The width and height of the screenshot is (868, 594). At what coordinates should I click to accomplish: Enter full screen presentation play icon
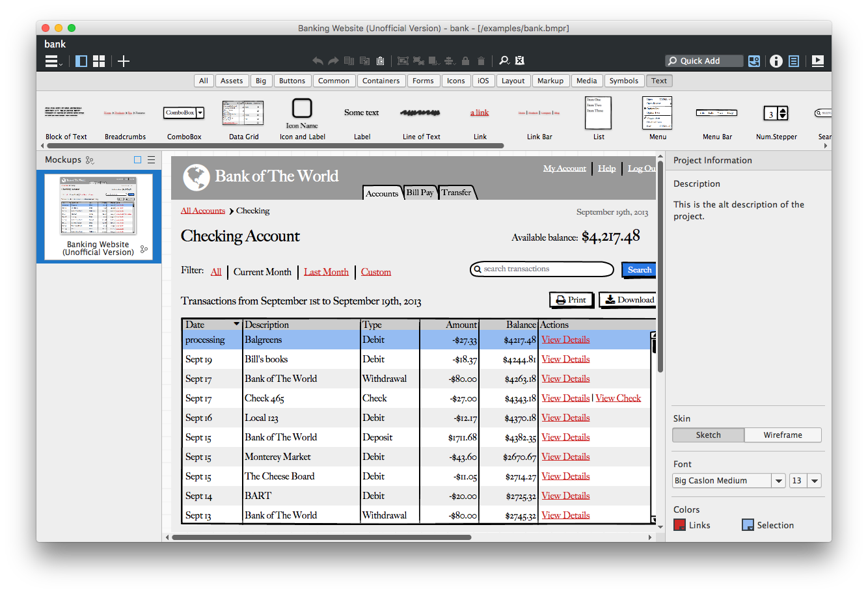pos(818,61)
